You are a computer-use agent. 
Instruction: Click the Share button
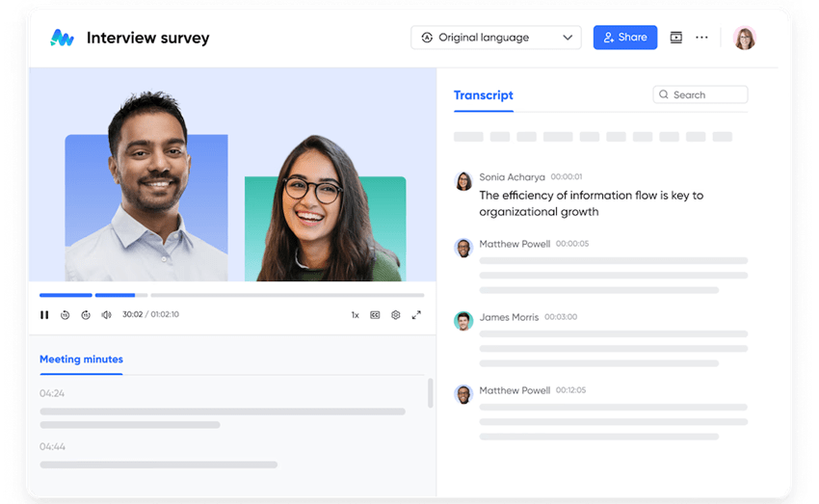(x=625, y=38)
